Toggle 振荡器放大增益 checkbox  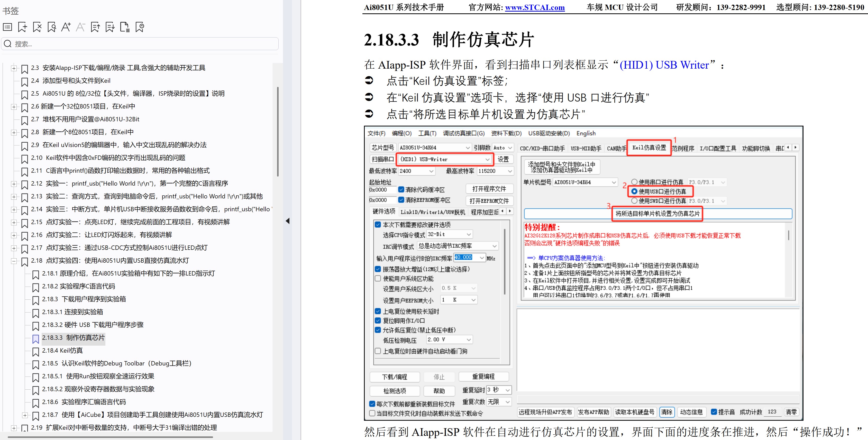(x=378, y=269)
